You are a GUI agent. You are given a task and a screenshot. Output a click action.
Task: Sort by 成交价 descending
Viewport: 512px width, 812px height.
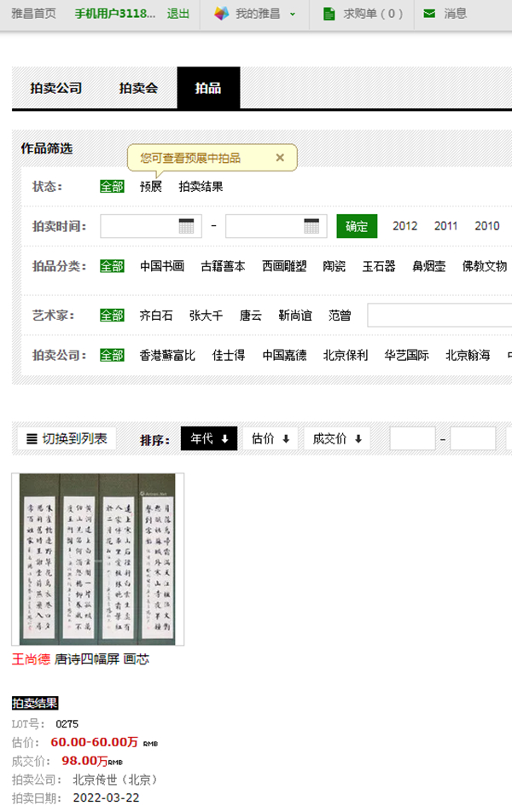click(x=337, y=438)
